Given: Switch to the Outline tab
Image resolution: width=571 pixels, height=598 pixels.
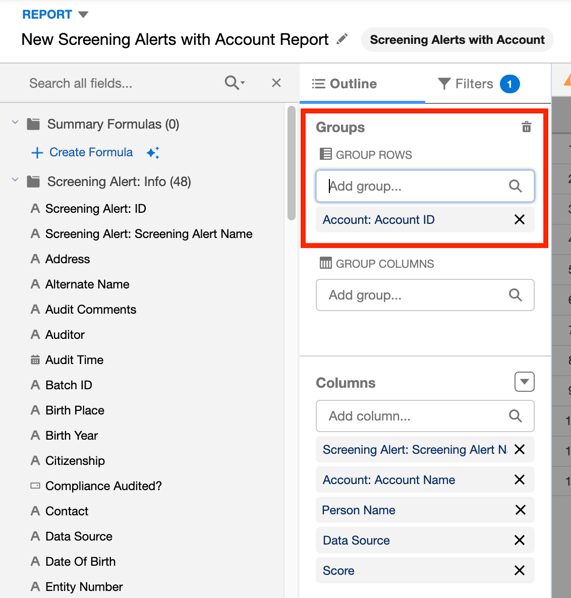Looking at the screenshot, I should point(344,84).
